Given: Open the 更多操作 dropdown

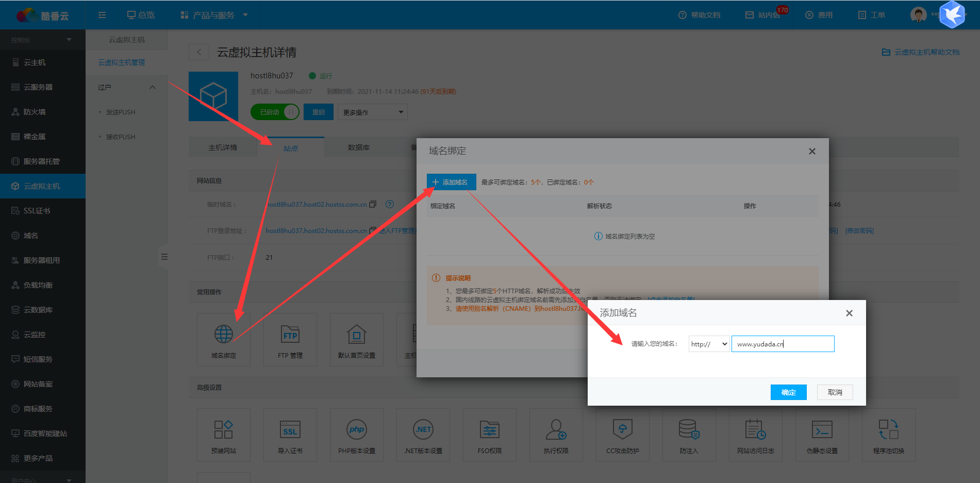Looking at the screenshot, I should pos(372,112).
